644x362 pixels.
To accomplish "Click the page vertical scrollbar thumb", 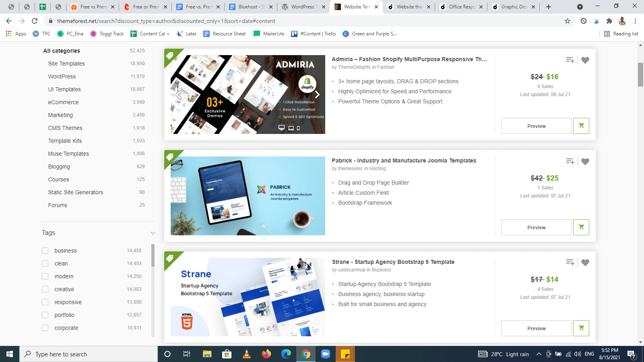I will coord(640,74).
